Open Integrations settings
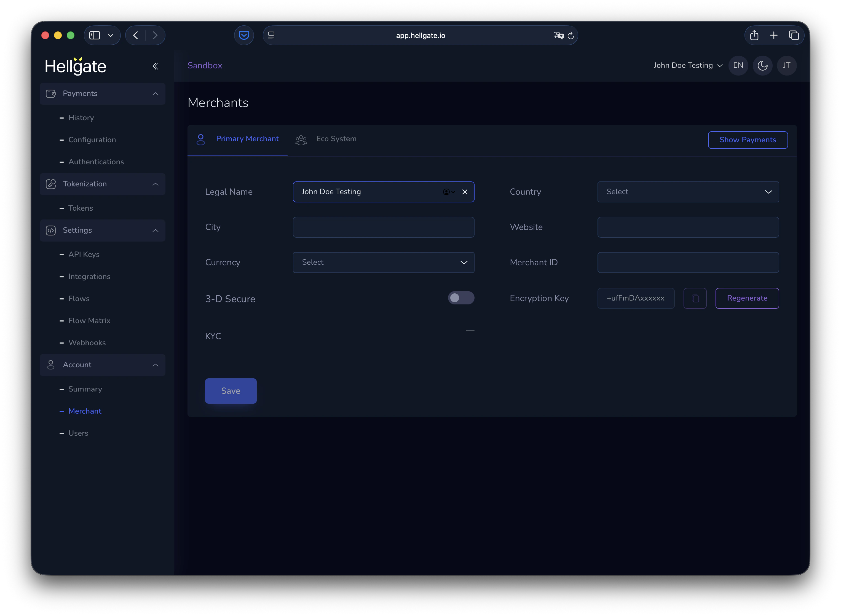 coord(89,277)
